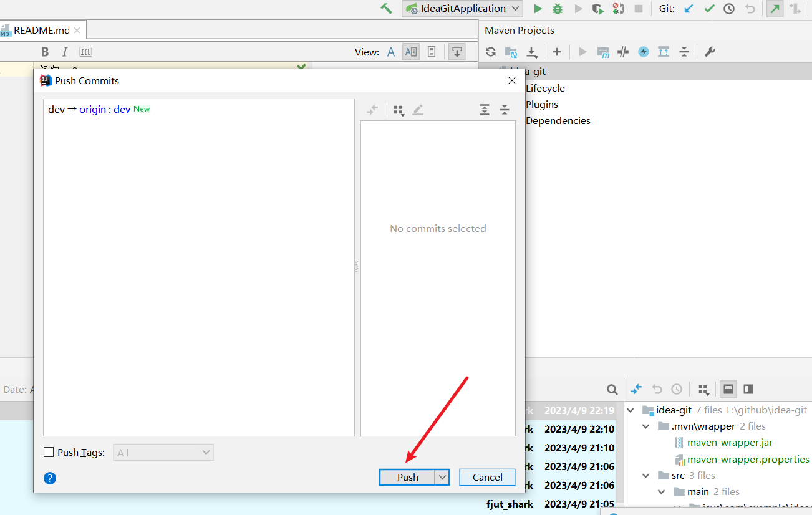The image size is (812, 515).
Task: Close the README.md tab
Action: (x=77, y=31)
